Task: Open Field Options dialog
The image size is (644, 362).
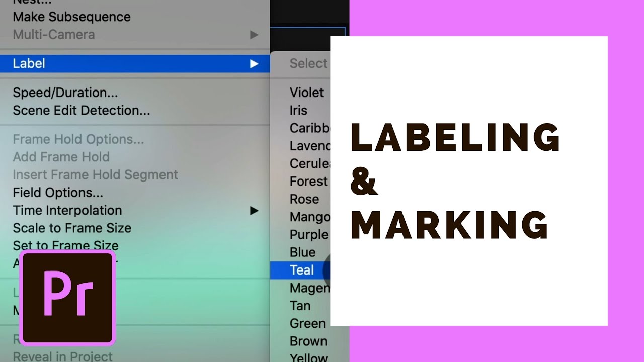Action: [58, 193]
